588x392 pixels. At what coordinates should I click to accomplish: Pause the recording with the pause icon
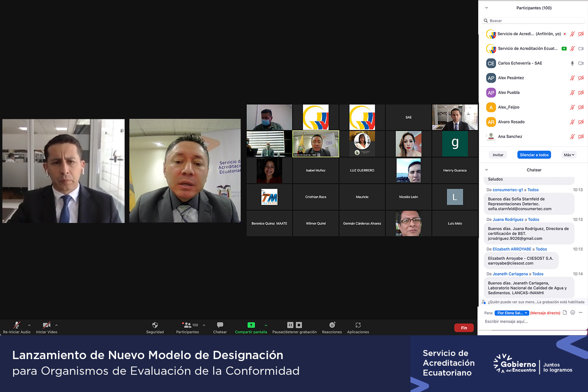(x=290, y=325)
